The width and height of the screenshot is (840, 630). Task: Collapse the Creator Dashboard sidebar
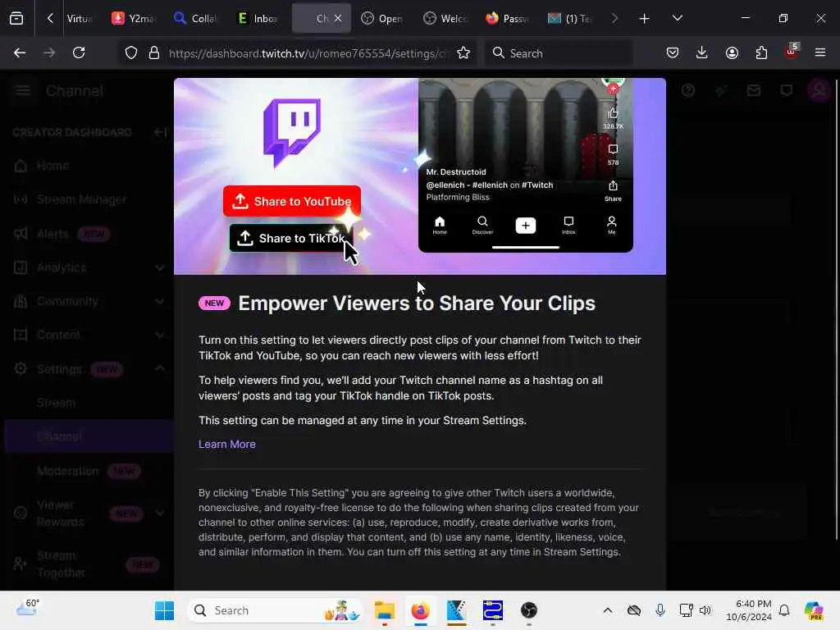point(160,132)
